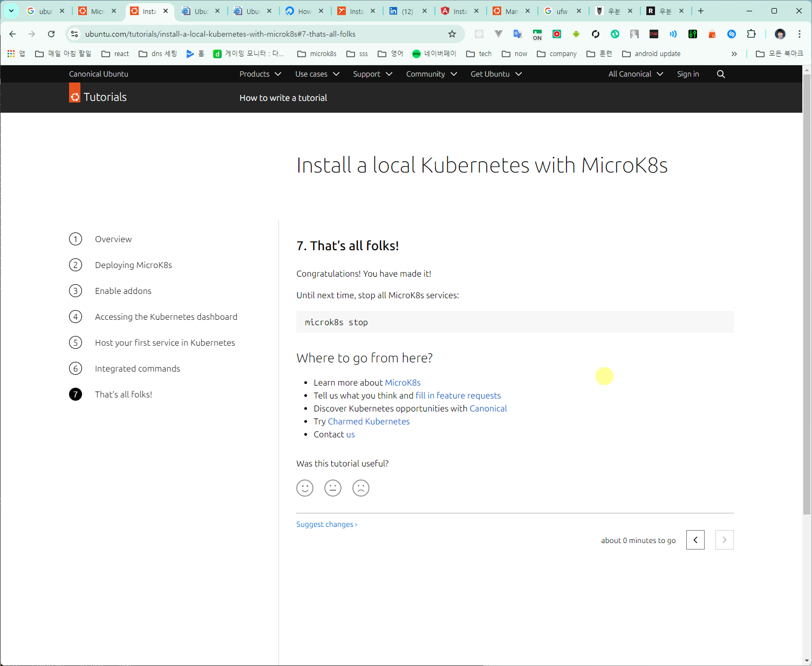This screenshot has height=666, width=812.
Task: Jump to step 2 Deploying MicroK8s
Action: tap(133, 265)
